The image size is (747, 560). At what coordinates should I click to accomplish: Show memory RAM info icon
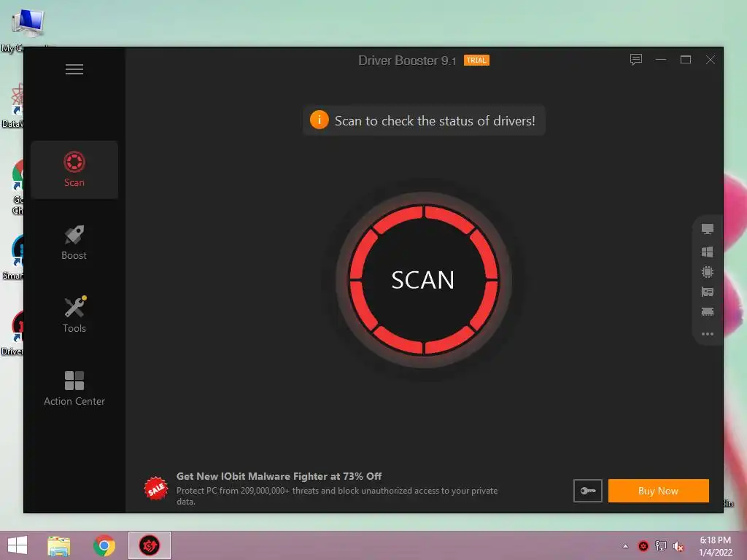point(708,312)
